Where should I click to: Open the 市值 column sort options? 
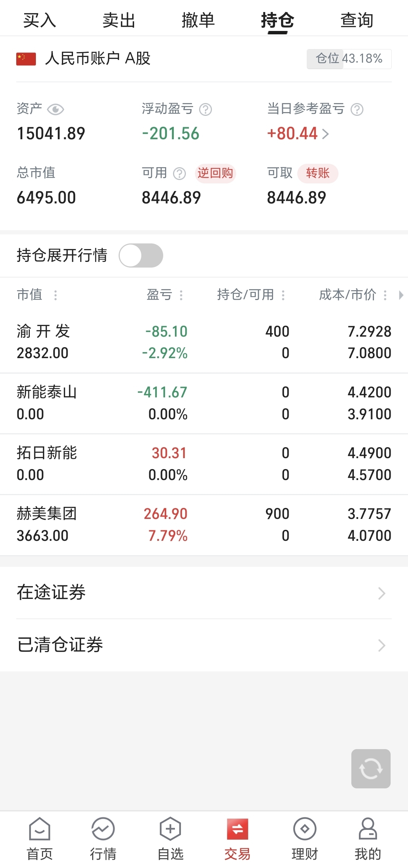56,295
